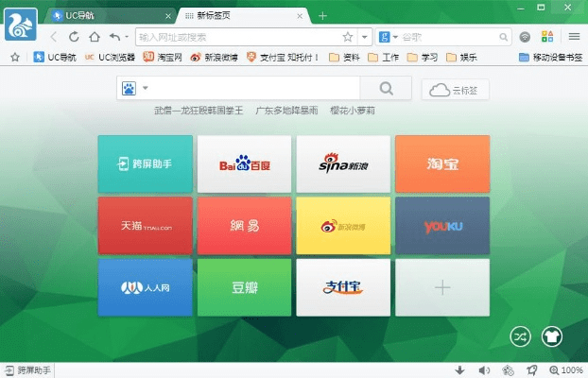The height and width of the screenshot is (378, 588).
Task: Open the extensions grid icon in toolbar
Action: tap(547, 37)
